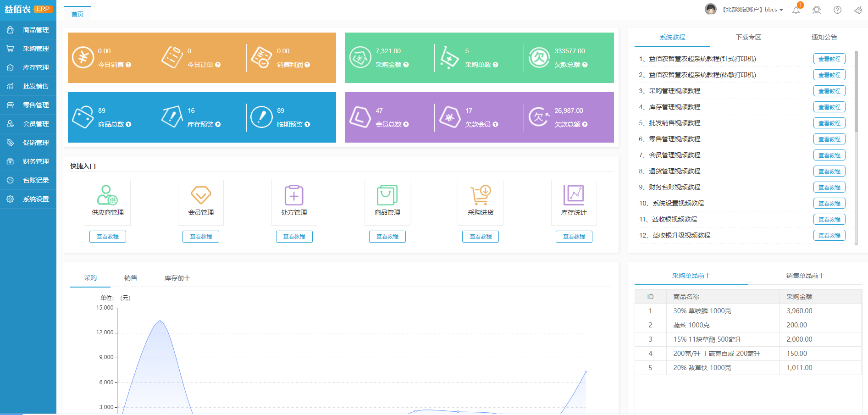Click tutorial item 零售管理视频教程
Image resolution: width=868 pixels, height=415 pixels.
674,139
